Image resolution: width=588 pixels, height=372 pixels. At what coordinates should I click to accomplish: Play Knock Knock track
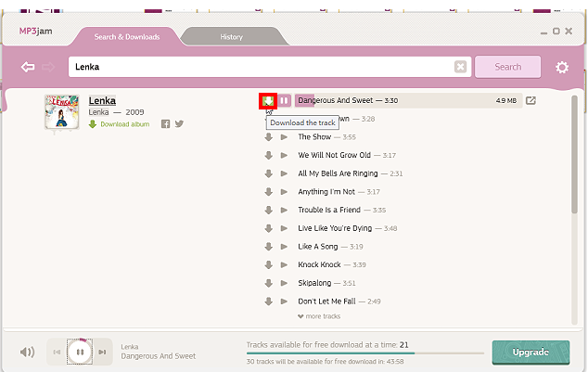284,264
